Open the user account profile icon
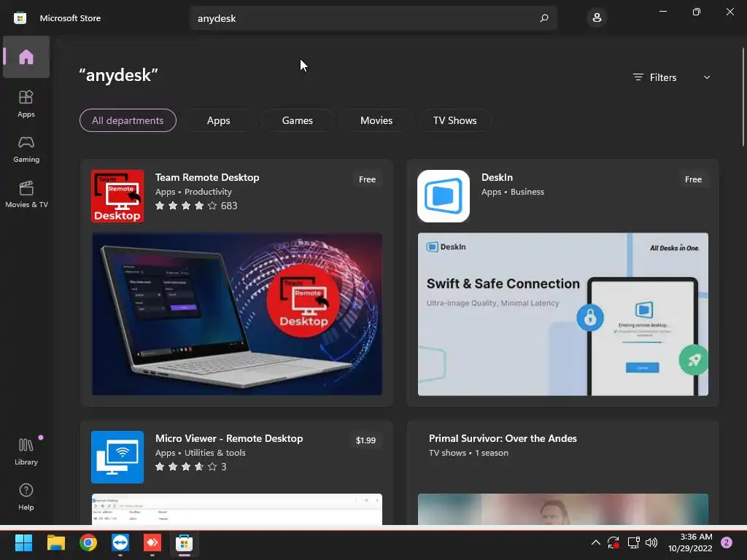The width and height of the screenshot is (747, 560). tap(597, 18)
